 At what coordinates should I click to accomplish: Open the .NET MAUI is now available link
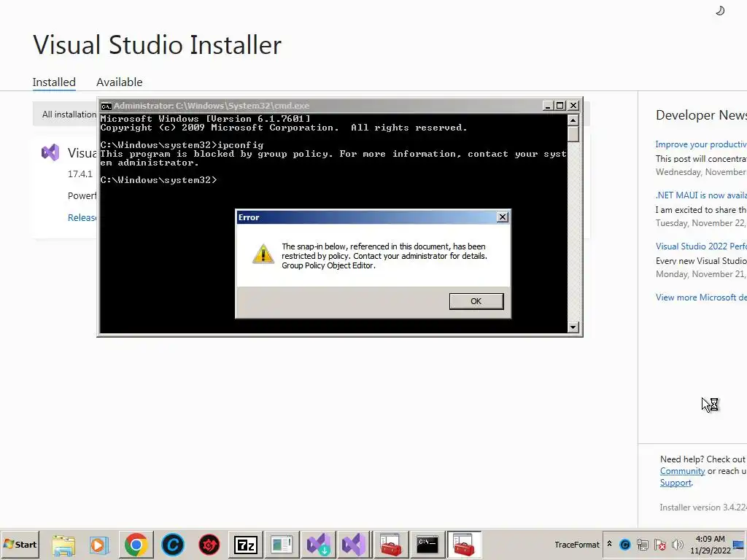pos(701,195)
